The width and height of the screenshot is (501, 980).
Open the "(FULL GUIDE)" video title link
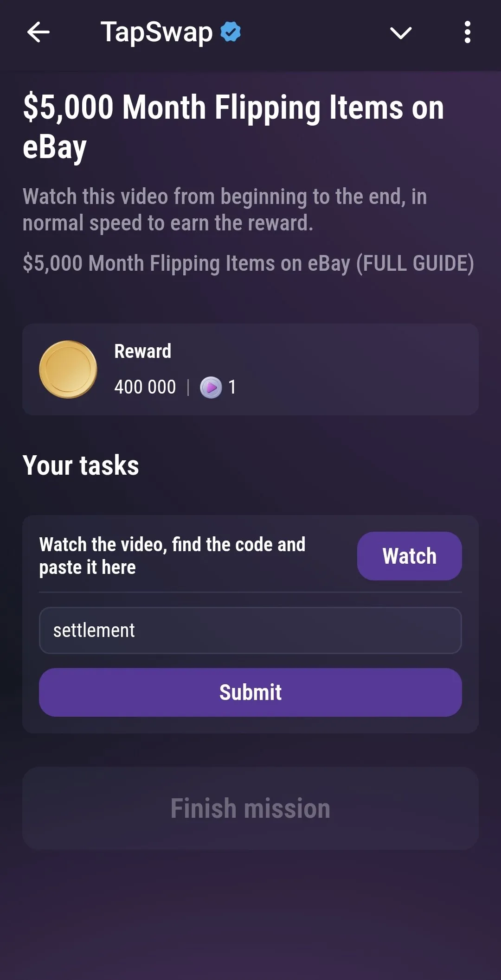coord(248,263)
